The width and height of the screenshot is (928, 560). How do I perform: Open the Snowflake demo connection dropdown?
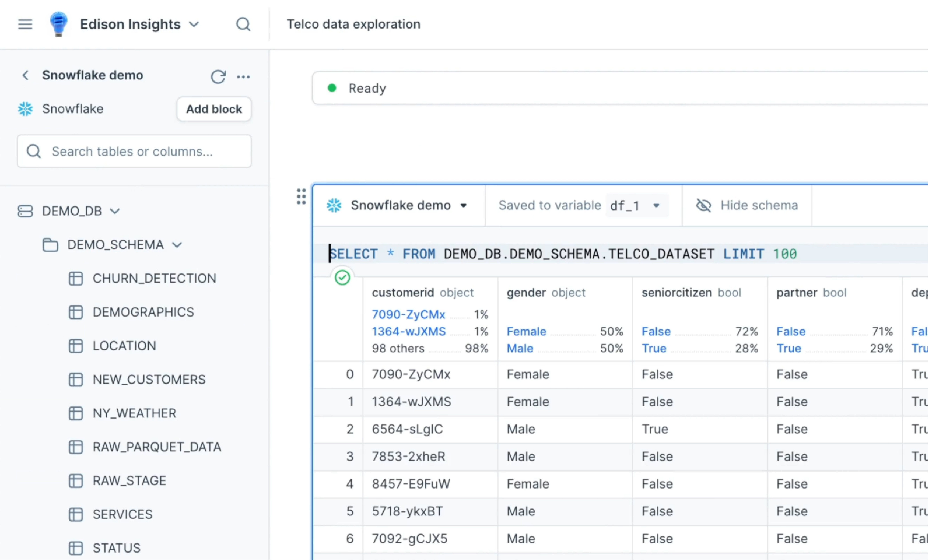(464, 206)
